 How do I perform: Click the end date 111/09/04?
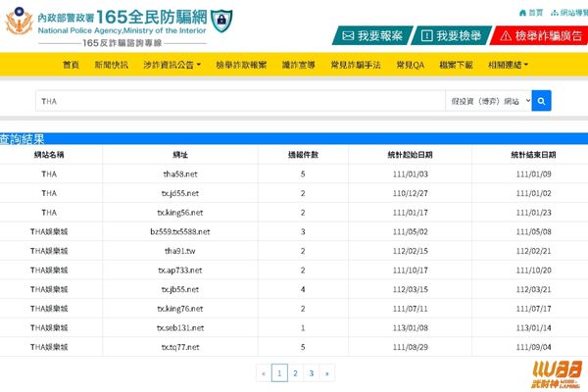click(x=534, y=347)
